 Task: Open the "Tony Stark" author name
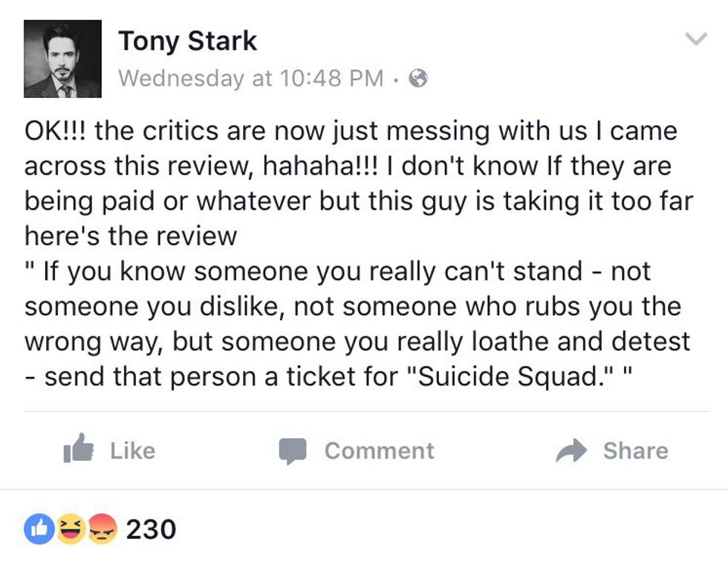click(x=187, y=41)
